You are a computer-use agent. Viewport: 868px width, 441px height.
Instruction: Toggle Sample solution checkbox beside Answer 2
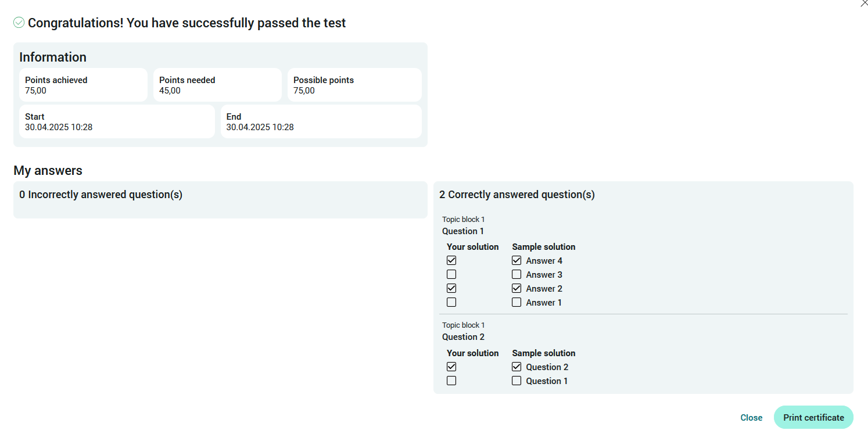click(517, 288)
